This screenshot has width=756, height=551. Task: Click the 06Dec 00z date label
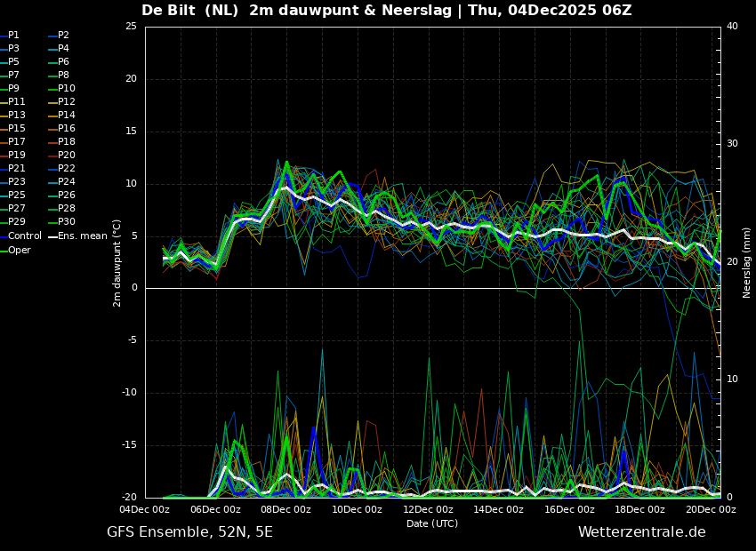215,509
